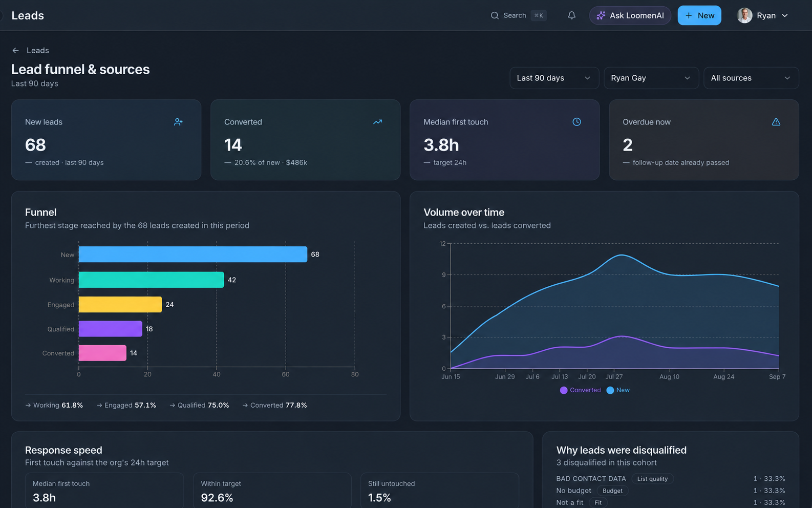
Task: Toggle the New legend item in volume chart
Action: click(x=618, y=390)
